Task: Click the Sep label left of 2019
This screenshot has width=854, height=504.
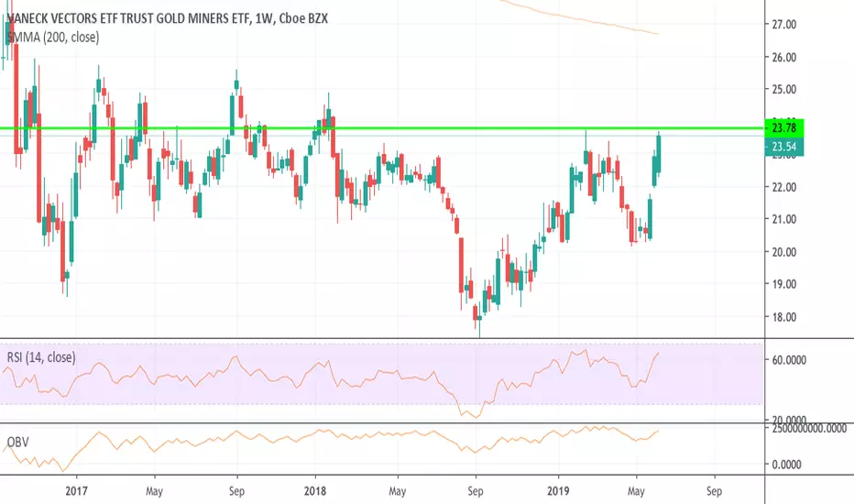Action: point(476,491)
